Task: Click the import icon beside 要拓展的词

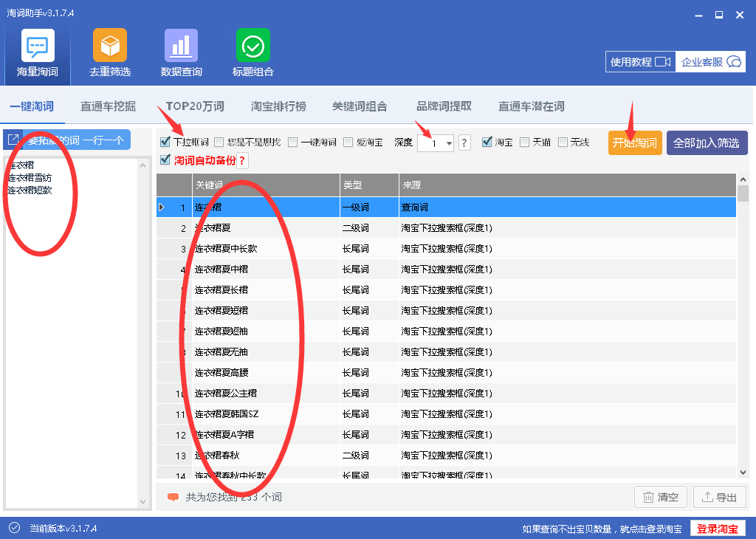Action: [13, 140]
